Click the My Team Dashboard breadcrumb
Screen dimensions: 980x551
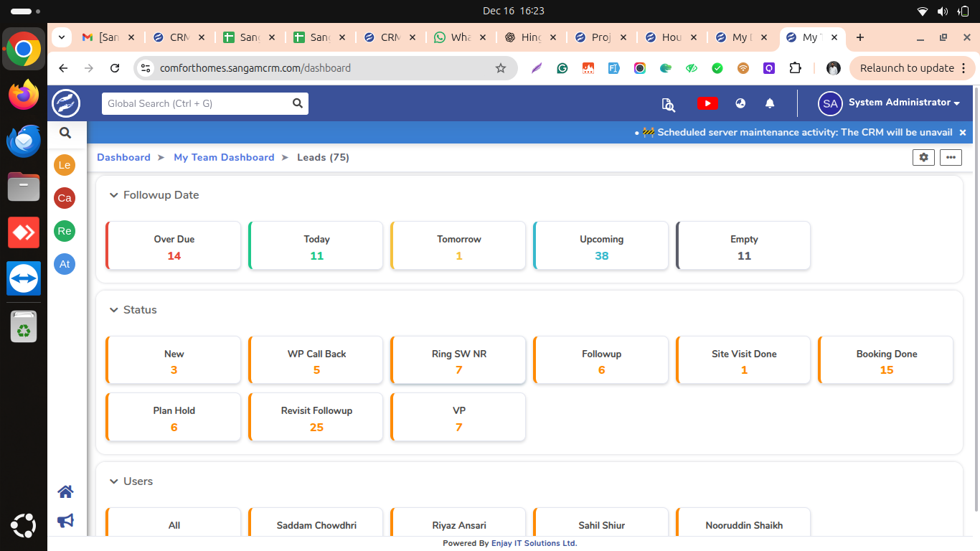pos(224,157)
